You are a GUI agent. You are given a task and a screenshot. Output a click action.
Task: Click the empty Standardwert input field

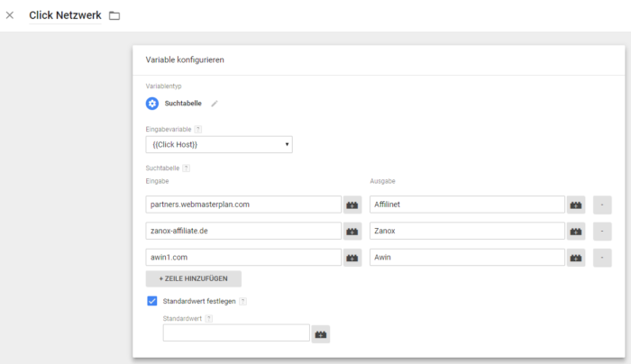pos(236,333)
